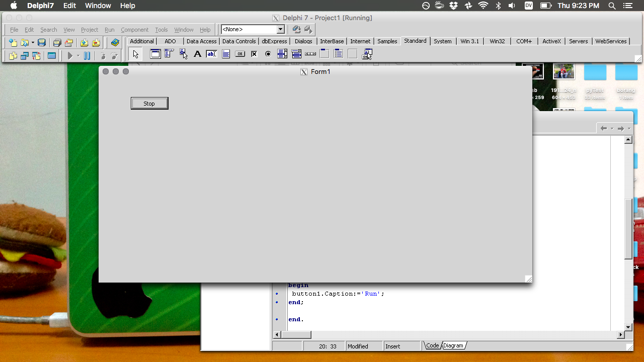The width and height of the screenshot is (644, 362).
Task: Select the ComboBox component icon
Action: [296, 54]
